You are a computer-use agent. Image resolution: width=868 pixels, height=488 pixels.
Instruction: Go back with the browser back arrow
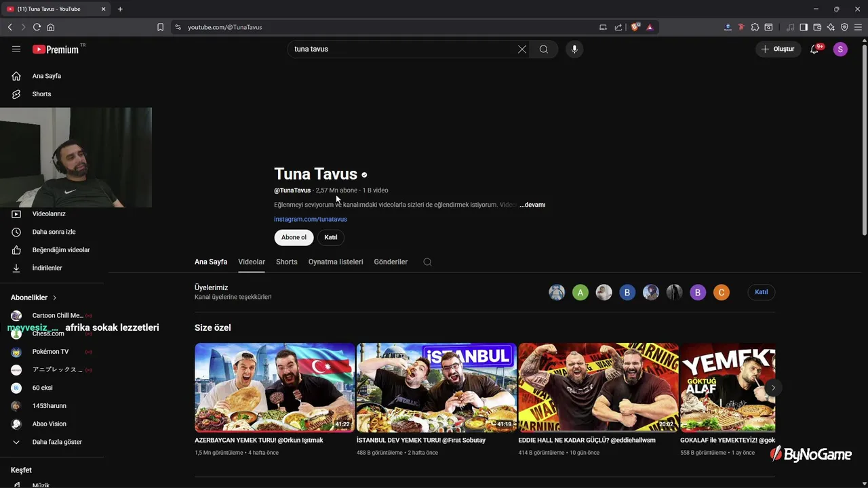coord(9,27)
